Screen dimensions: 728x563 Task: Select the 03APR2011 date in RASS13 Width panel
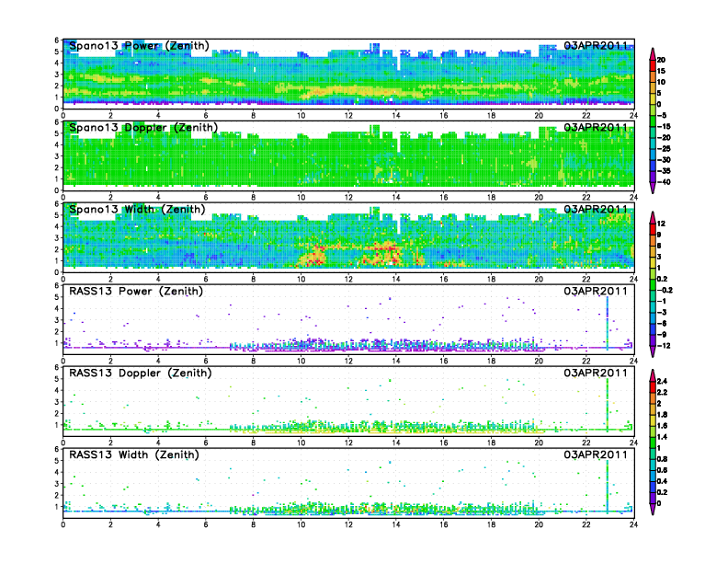(x=596, y=454)
